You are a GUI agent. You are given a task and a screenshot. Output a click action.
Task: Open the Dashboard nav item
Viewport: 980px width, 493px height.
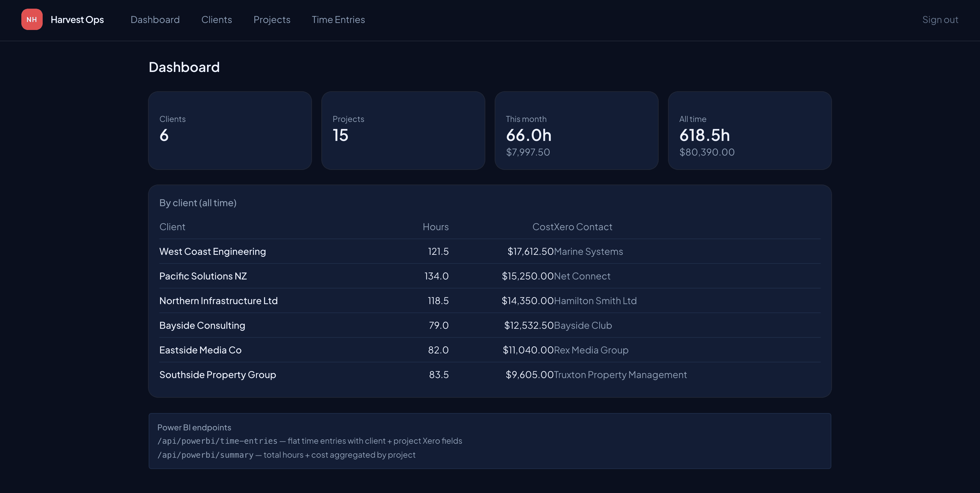tap(155, 19)
